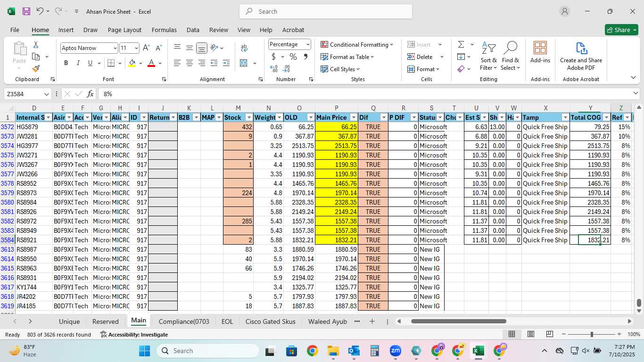
Task: Toggle Align Right horizontal alignment
Action: click(202, 63)
